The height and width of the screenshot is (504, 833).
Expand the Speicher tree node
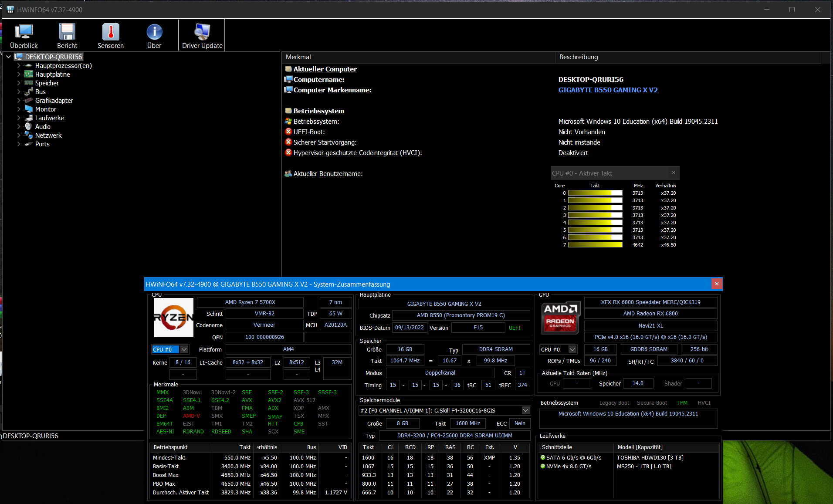tap(19, 83)
